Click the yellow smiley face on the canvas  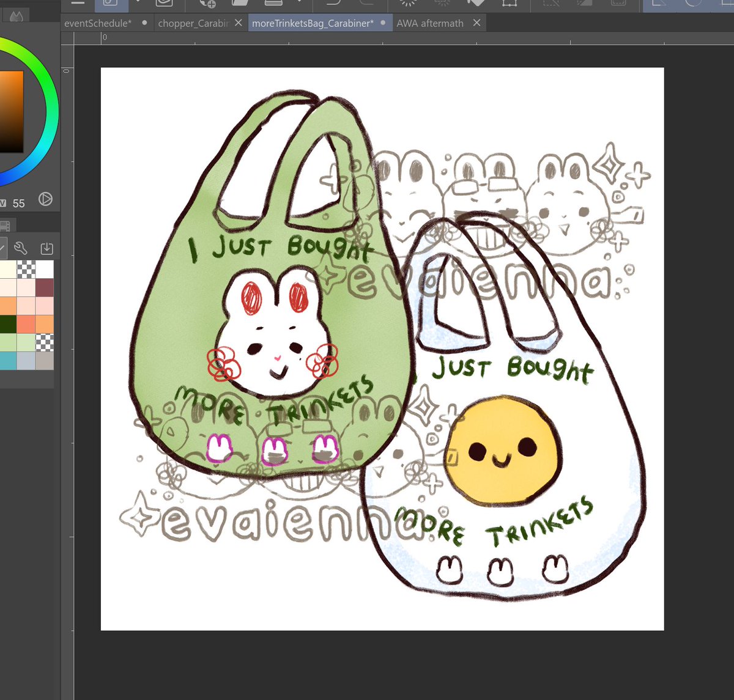[502, 450]
